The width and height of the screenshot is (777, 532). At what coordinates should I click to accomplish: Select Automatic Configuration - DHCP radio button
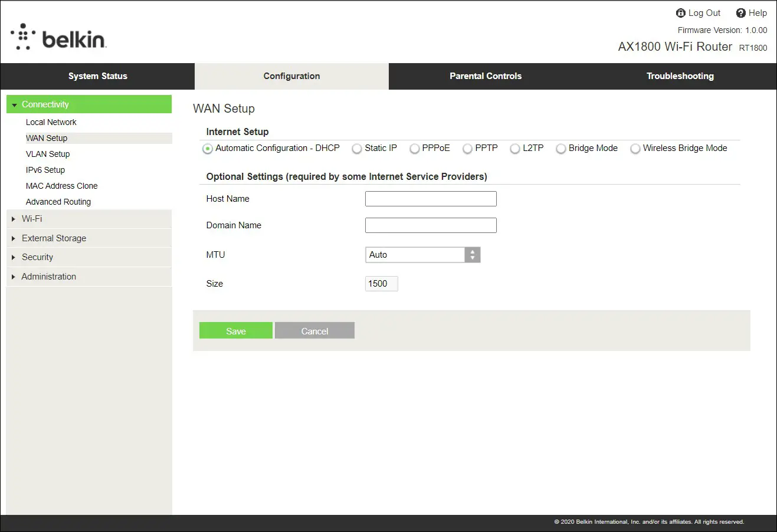click(208, 149)
